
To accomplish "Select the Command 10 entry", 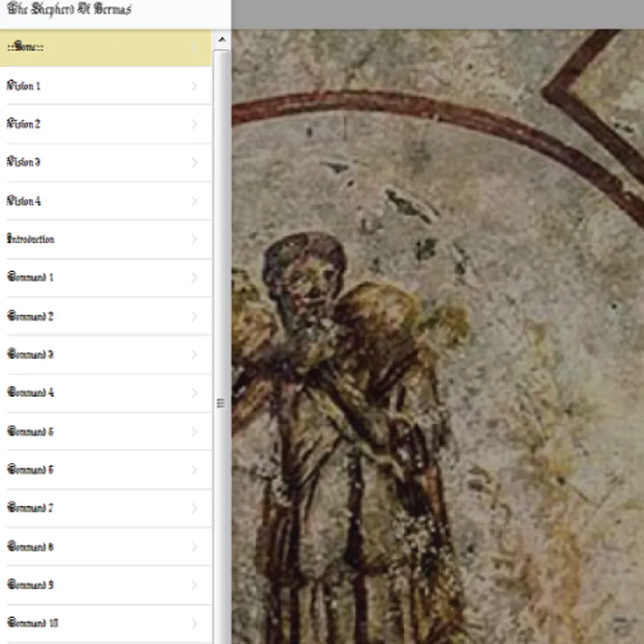I will pyautogui.click(x=106, y=623).
